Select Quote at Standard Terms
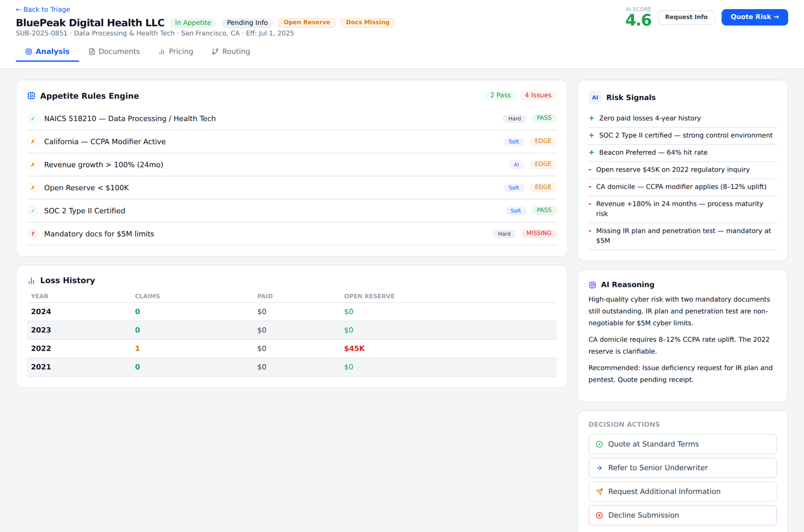The image size is (804, 532). click(682, 444)
